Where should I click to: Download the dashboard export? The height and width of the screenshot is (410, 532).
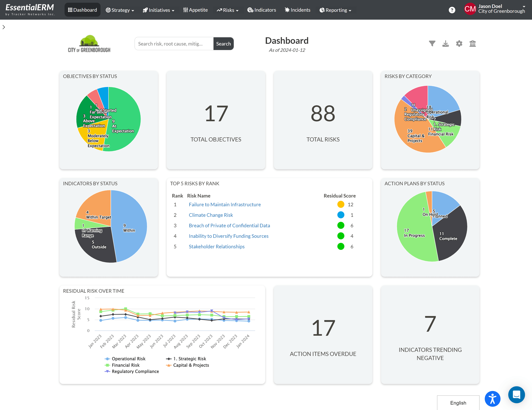coord(446,43)
